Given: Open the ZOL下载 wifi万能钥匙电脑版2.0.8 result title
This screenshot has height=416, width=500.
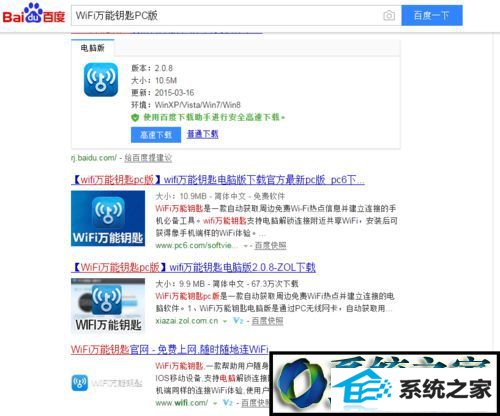Looking at the screenshot, I should [x=193, y=267].
